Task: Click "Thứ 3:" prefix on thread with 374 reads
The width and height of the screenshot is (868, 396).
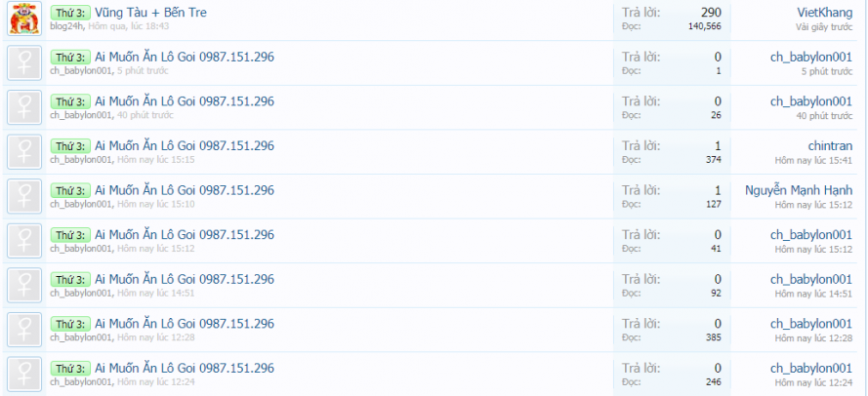Action: click(70, 146)
